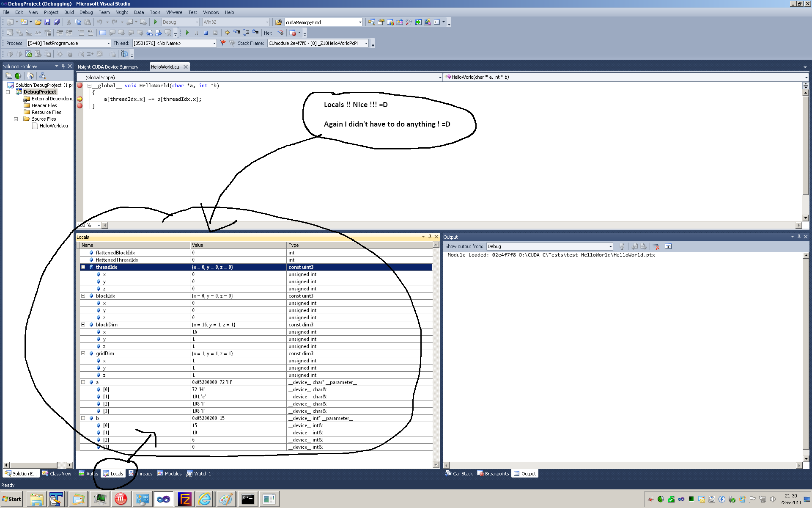Click the Continue debugging play button
The height and width of the screenshot is (508, 812).
(187, 33)
